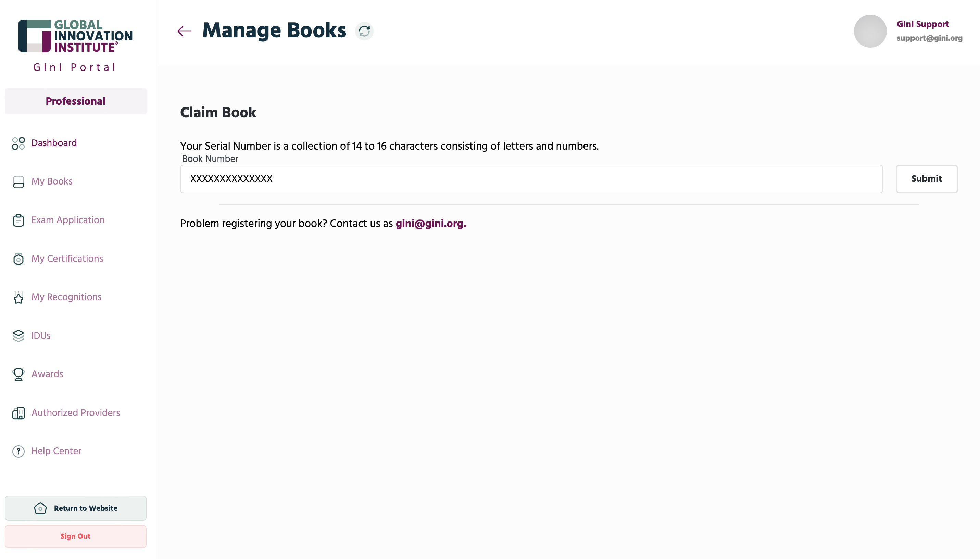
Task: Click the Sign Out button
Action: point(76,536)
